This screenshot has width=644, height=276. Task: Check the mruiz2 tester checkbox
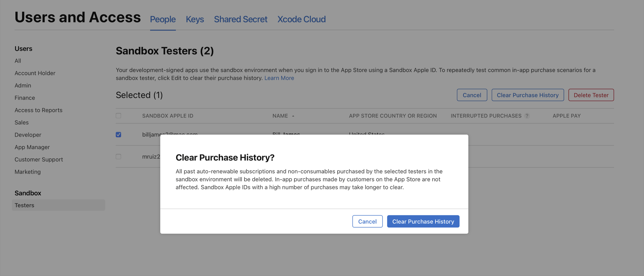[119, 156]
